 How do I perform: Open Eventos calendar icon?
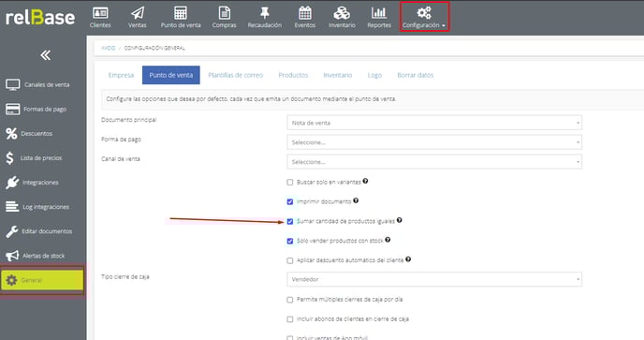(305, 13)
